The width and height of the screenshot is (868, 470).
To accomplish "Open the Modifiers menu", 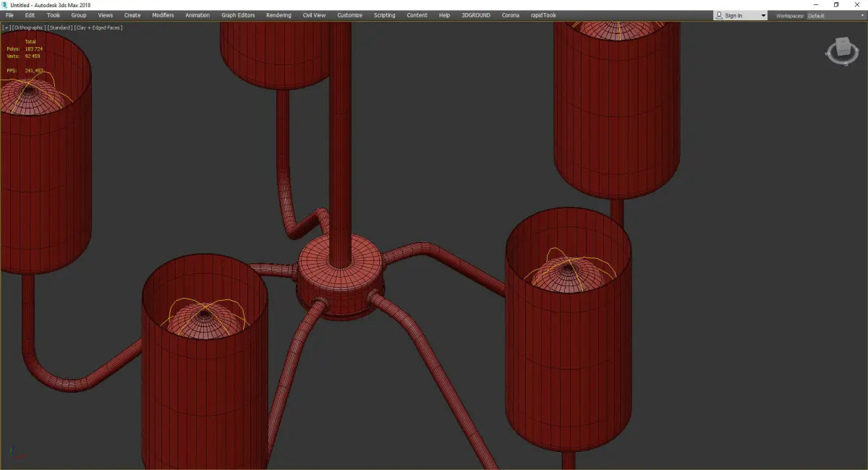I will (x=163, y=15).
